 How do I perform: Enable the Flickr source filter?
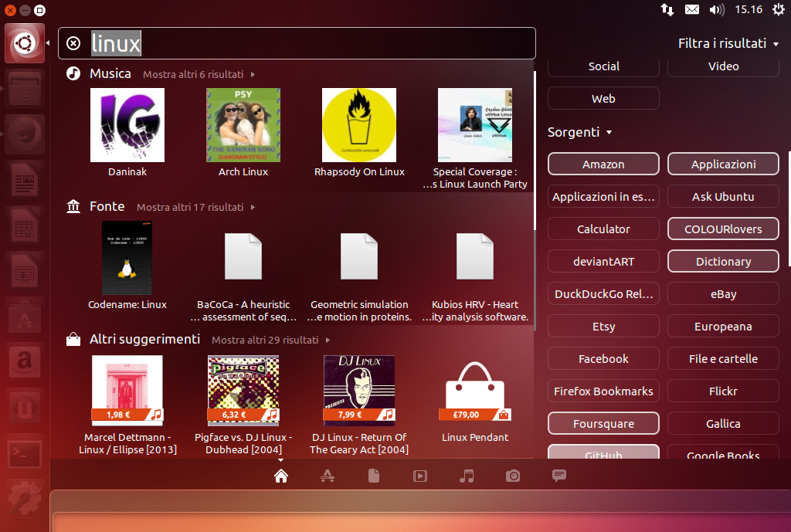click(x=723, y=391)
